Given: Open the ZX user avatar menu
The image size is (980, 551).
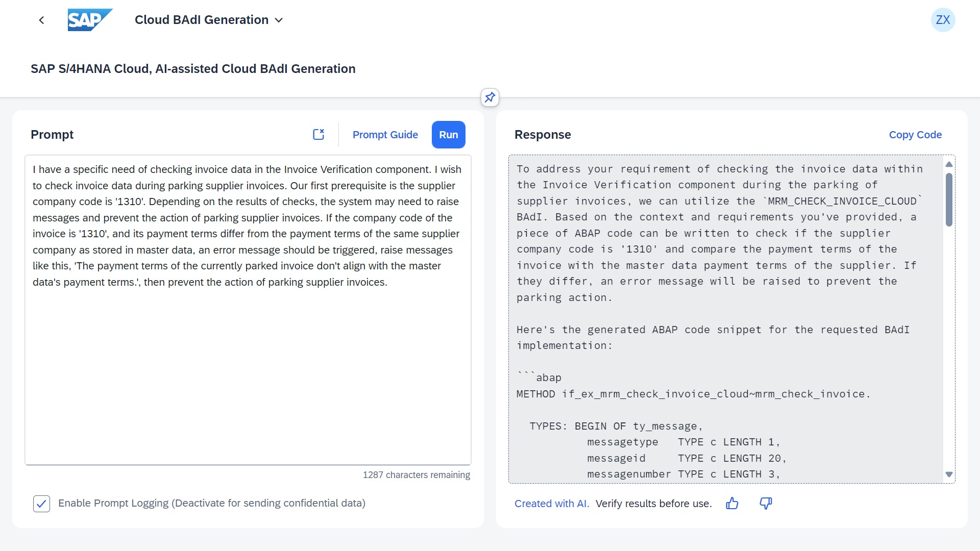Looking at the screenshot, I should (x=943, y=20).
